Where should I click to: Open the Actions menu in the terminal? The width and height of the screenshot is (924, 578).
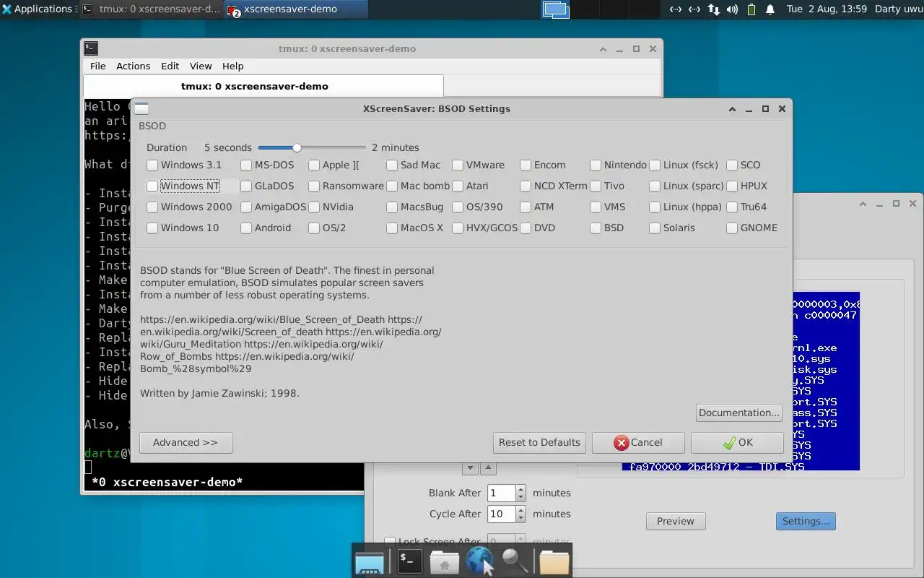(134, 66)
